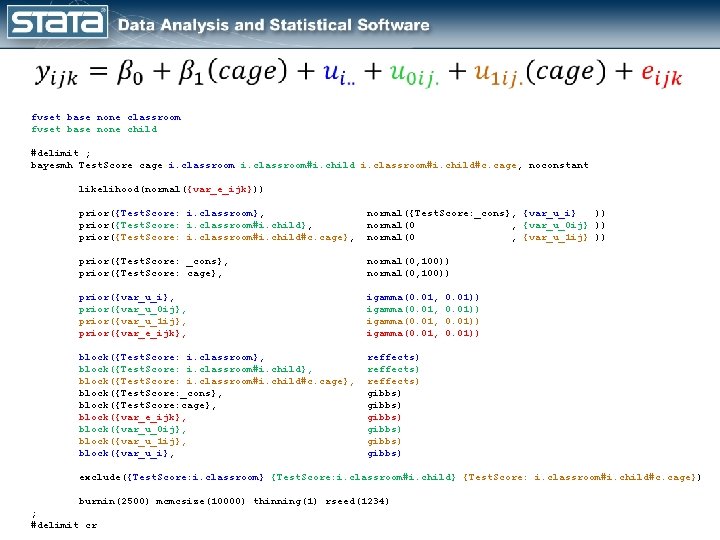Click 'prior({TestScore: i.classroom},' line
Image resolution: width=720 pixels, height=540 pixels.
tap(171, 213)
